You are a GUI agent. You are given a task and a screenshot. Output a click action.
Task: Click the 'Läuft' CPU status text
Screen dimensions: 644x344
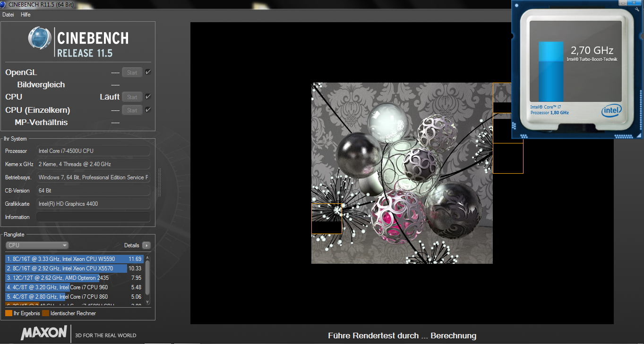[x=110, y=97]
